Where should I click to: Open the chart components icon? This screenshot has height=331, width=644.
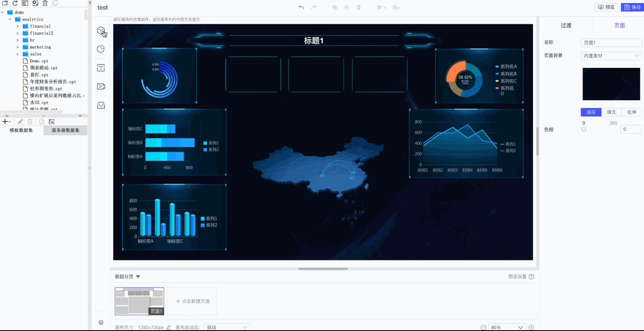[x=101, y=49]
